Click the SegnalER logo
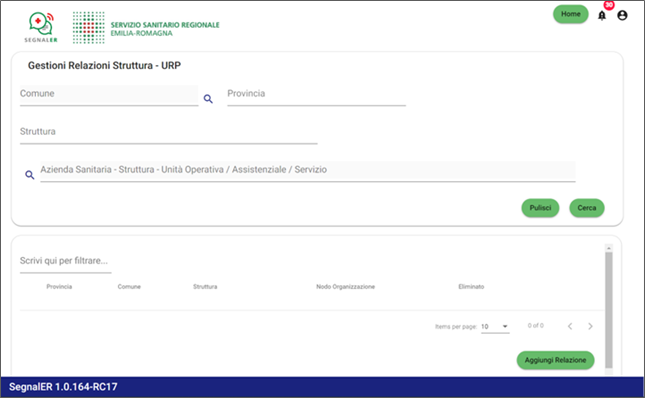The image size is (645, 398). [41, 27]
